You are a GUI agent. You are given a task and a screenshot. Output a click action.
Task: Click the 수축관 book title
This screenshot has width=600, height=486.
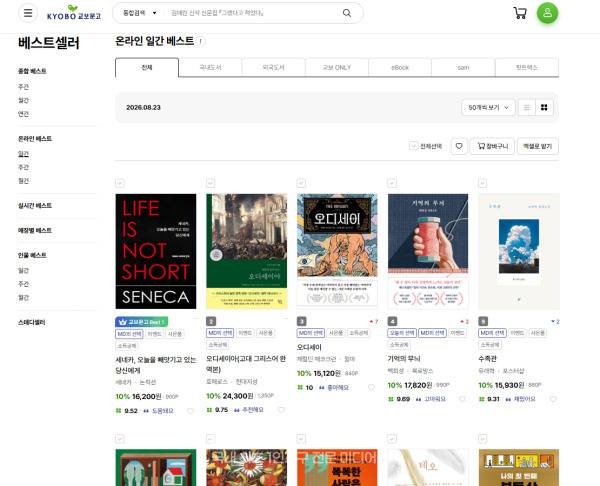pos(488,359)
